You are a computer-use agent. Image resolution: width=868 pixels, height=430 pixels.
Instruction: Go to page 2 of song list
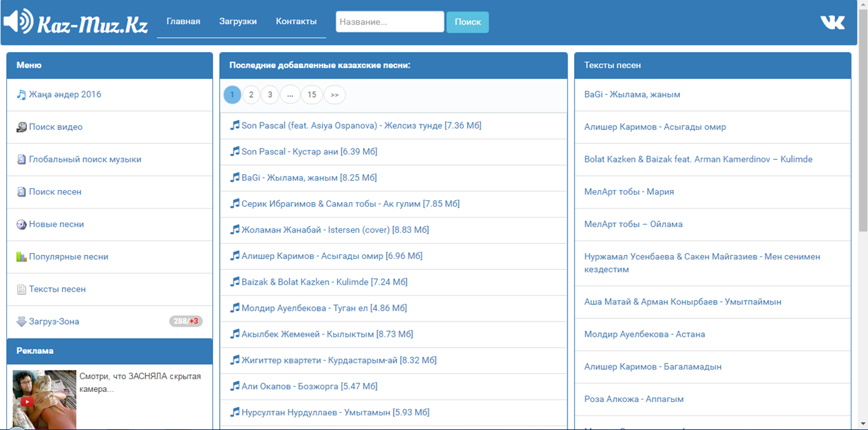point(251,95)
